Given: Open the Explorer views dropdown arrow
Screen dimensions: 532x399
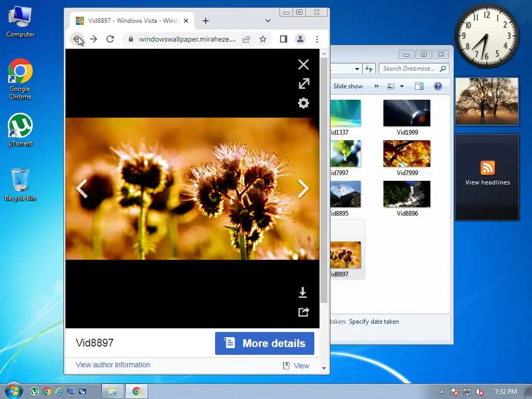Looking at the screenshot, I should click(x=402, y=86).
